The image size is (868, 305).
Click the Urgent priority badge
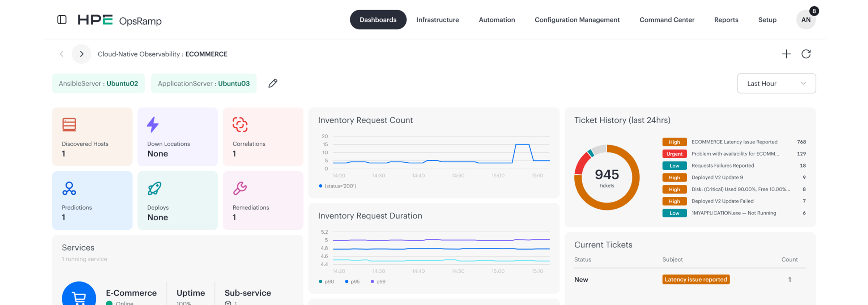click(675, 154)
